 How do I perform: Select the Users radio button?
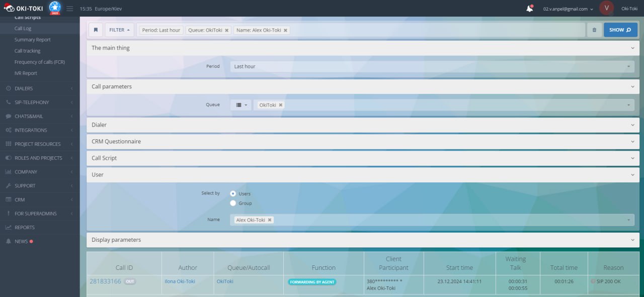[233, 193]
